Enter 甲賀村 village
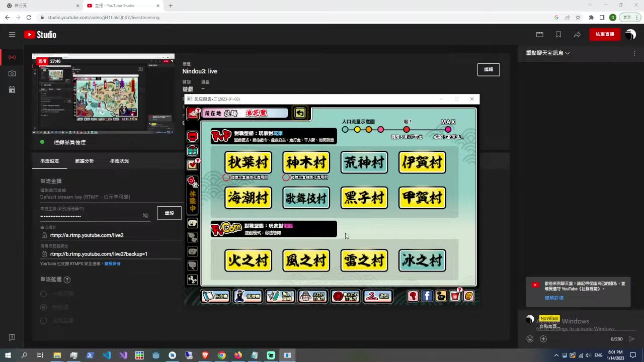The width and height of the screenshot is (644, 362). click(x=422, y=198)
